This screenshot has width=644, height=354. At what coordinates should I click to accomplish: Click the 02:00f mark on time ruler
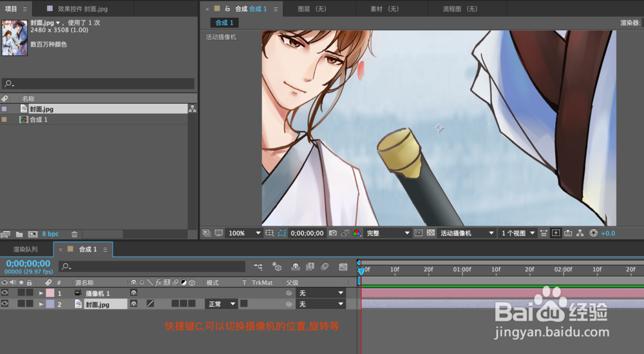tap(563, 270)
